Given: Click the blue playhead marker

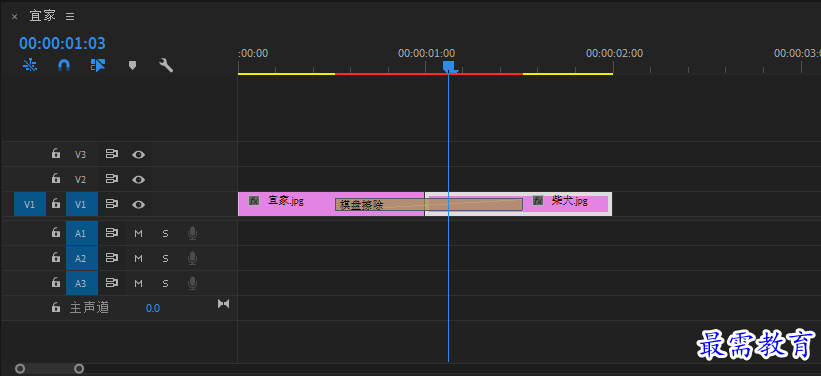Looking at the screenshot, I should (x=449, y=67).
